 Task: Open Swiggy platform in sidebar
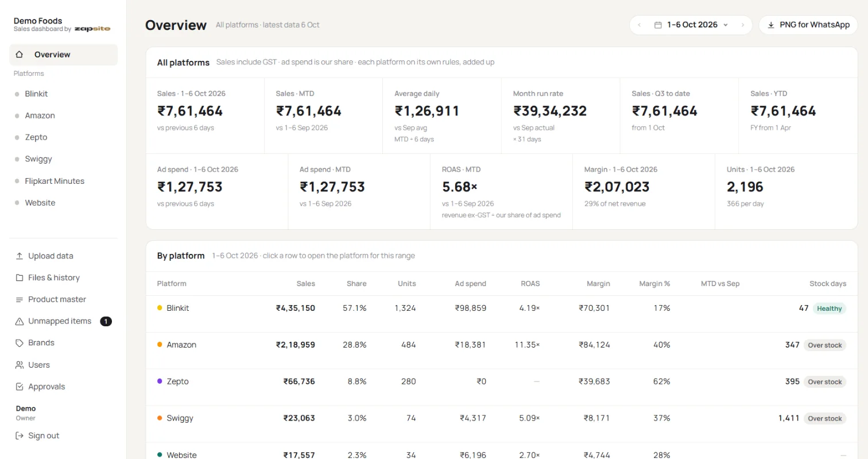(63, 159)
